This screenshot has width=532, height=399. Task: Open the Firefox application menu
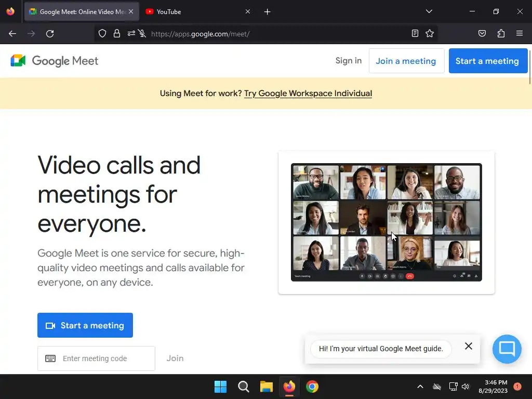click(520, 33)
